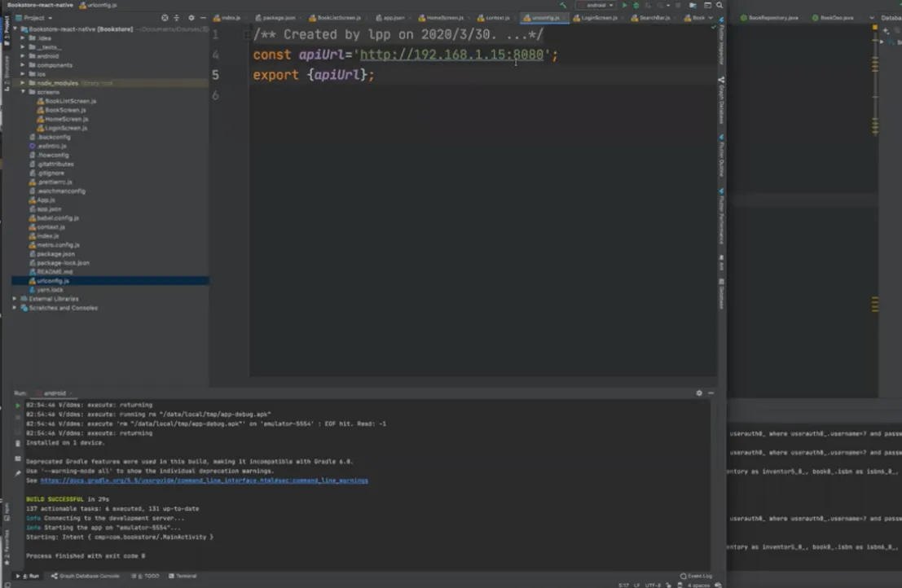Click line 5 export statement in editor
This screenshot has width=902, height=588.
[x=314, y=75]
